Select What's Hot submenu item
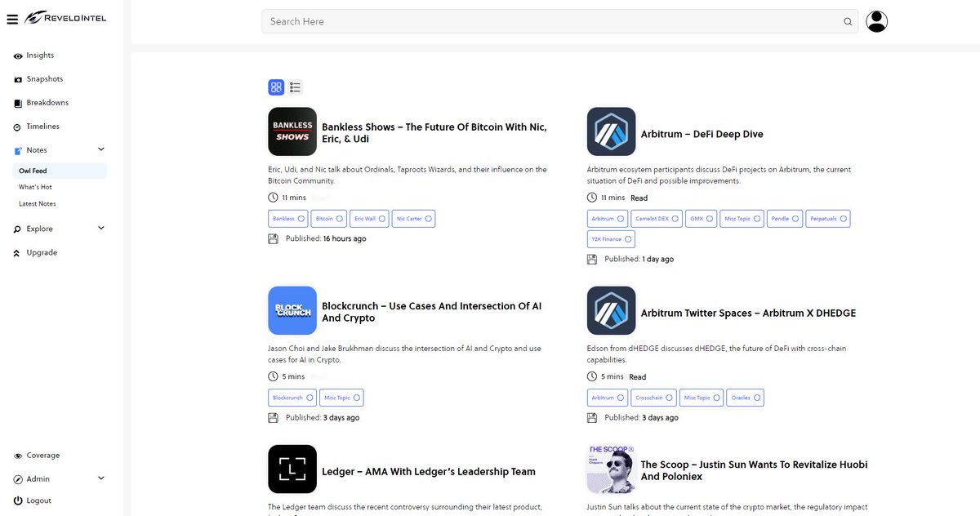980x516 pixels. pos(35,188)
